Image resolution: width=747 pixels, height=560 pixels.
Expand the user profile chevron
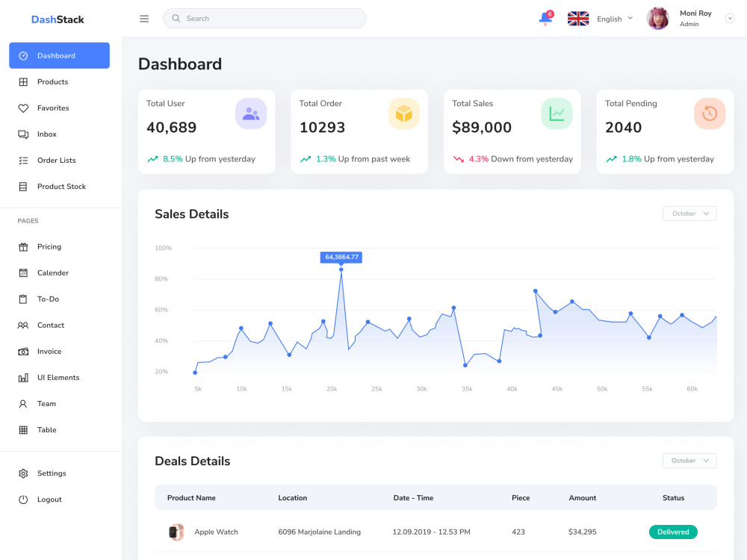coord(730,19)
